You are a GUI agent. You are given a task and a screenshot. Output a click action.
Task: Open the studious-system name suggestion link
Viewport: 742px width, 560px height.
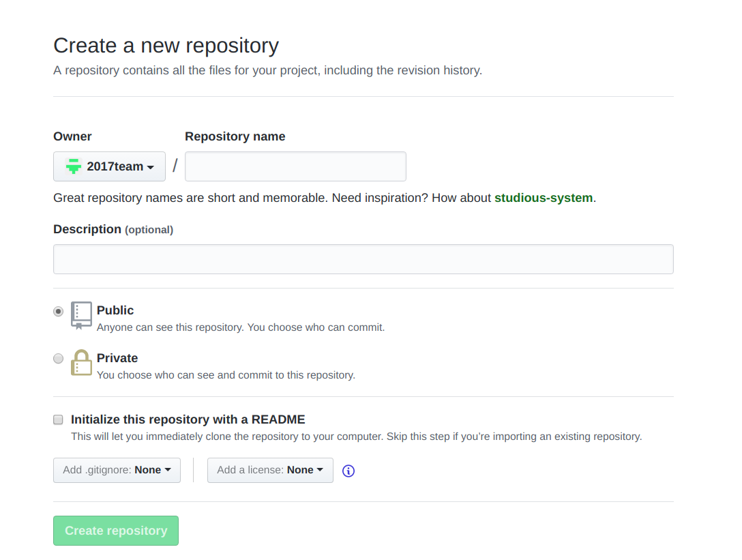click(544, 198)
